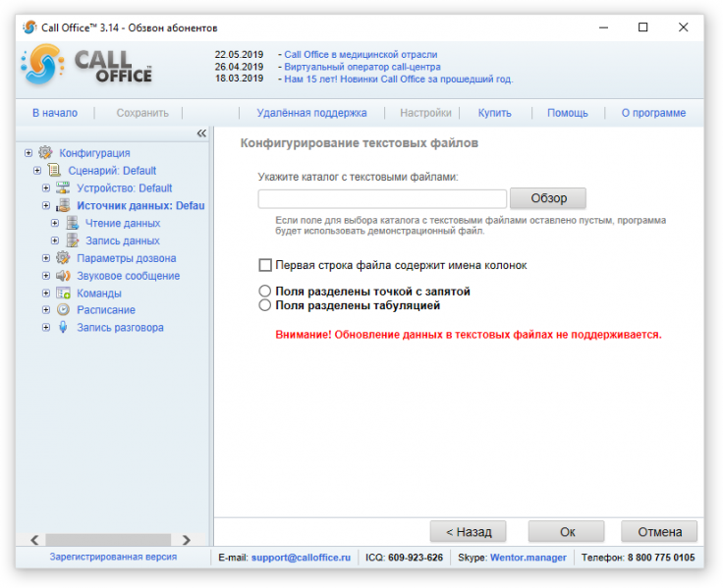The width and height of the screenshot is (723, 588).
Task: Click the Запись разговора microphone icon
Action: tap(63, 327)
